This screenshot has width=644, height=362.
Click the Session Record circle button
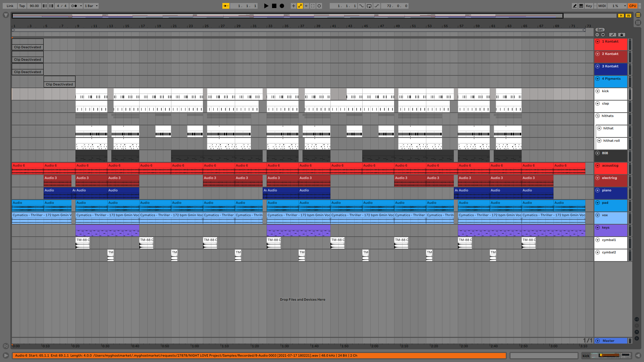(x=319, y=6)
